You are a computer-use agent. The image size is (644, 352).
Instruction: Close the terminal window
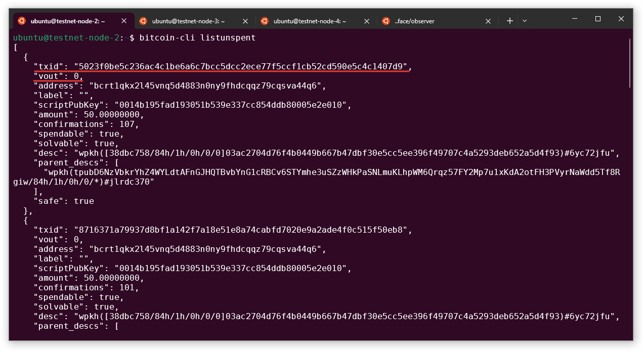click(x=621, y=19)
